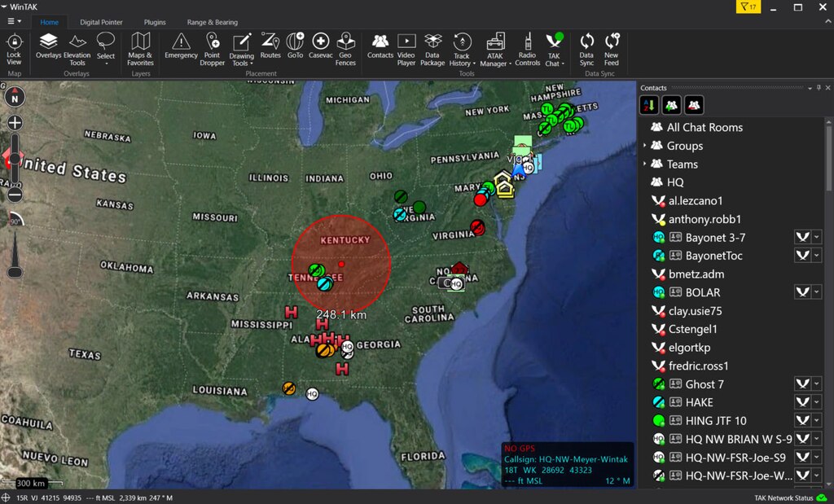The height and width of the screenshot is (504, 834).
Task: Open Data Sync
Action: coord(586,49)
